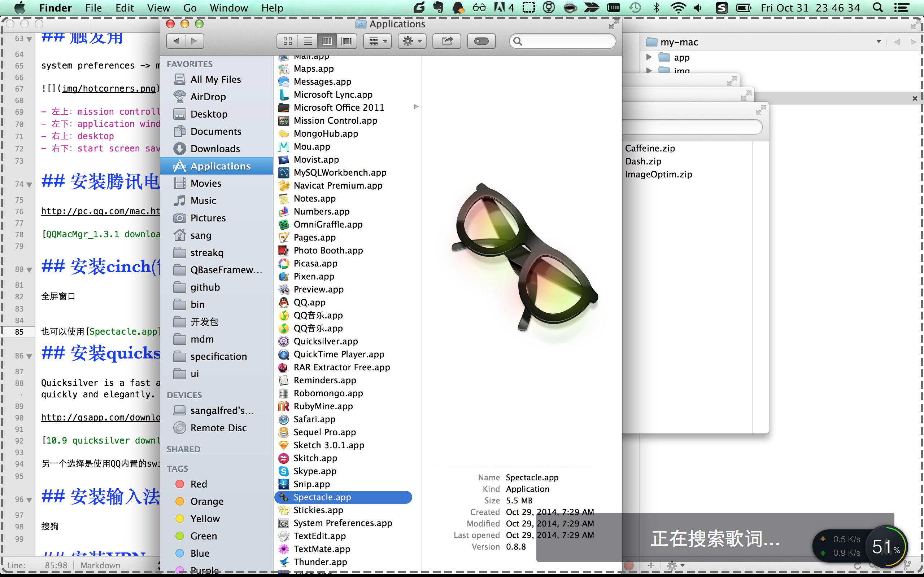924x577 pixels.
Task: Switch Finder to Cover Flow view
Action: 347,41
